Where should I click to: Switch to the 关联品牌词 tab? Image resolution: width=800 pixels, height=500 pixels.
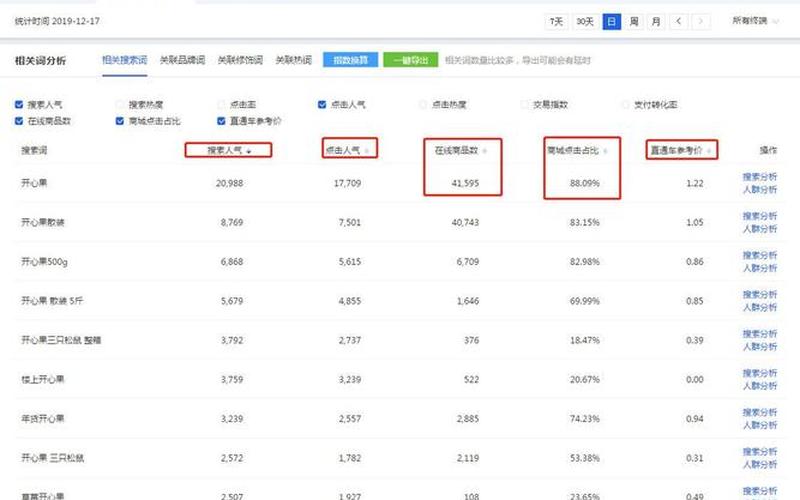[182, 60]
